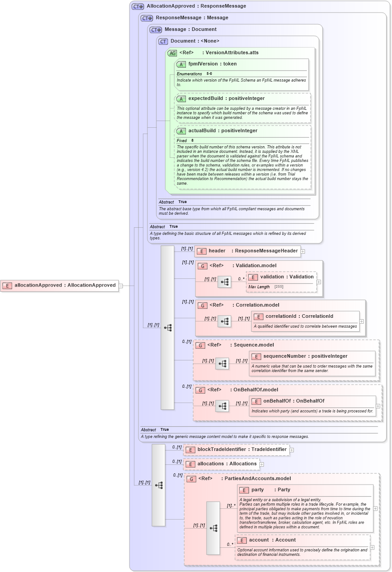Open the Message : Document type label
Viewport: 392px width, 572px height.
(x=190, y=30)
